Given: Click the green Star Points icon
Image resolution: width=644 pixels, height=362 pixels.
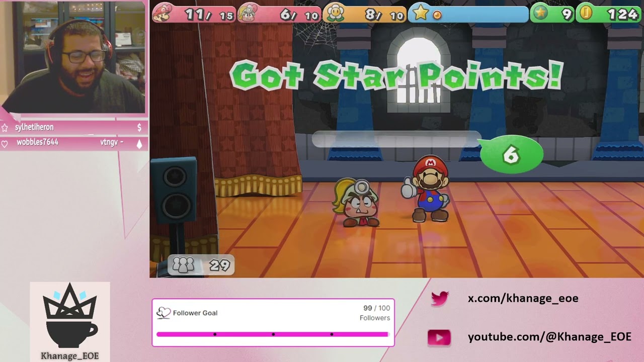Looking at the screenshot, I should tap(541, 13).
